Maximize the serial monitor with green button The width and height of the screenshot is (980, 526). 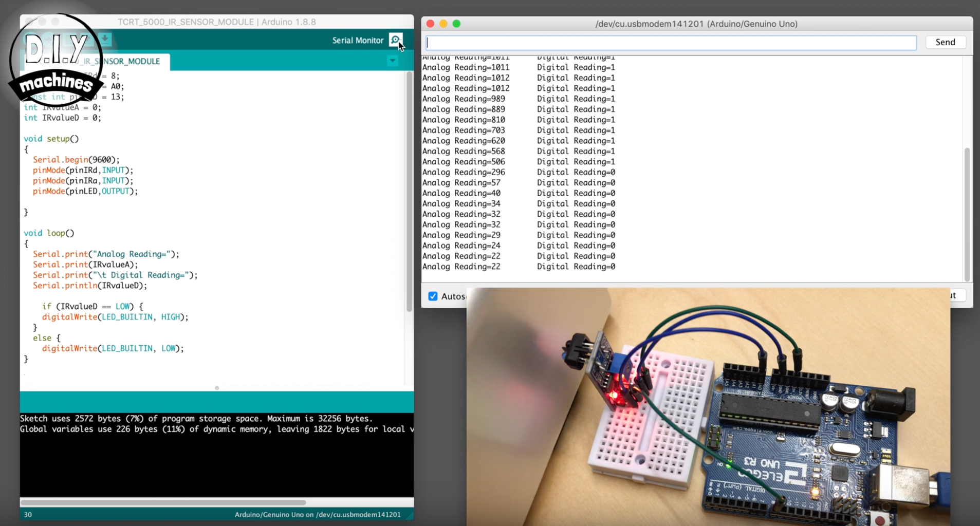(x=456, y=24)
